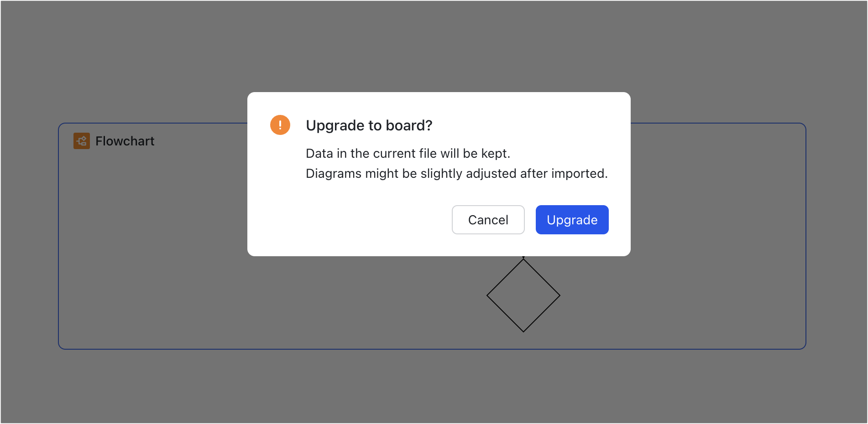The image size is (868, 424).
Task: Click the warning exclamation icon in the dialog
Action: [280, 124]
